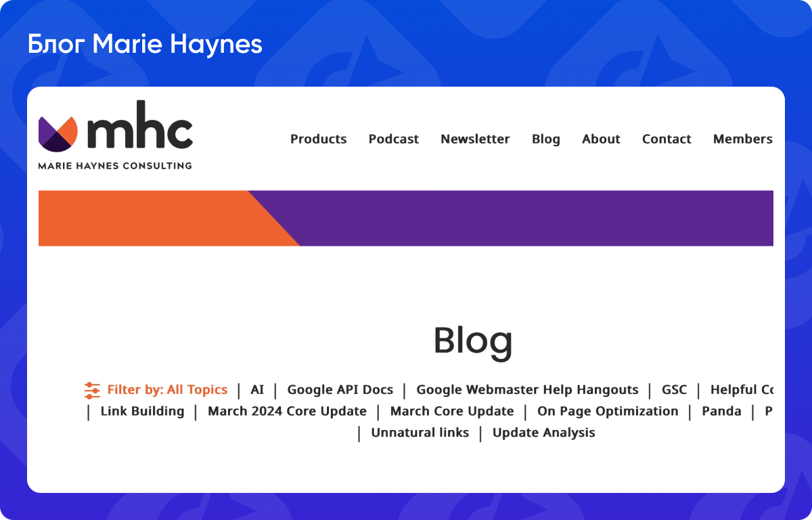Viewport: 812px width, 520px height.
Task: Choose the GSC topic filter
Action: click(x=674, y=389)
